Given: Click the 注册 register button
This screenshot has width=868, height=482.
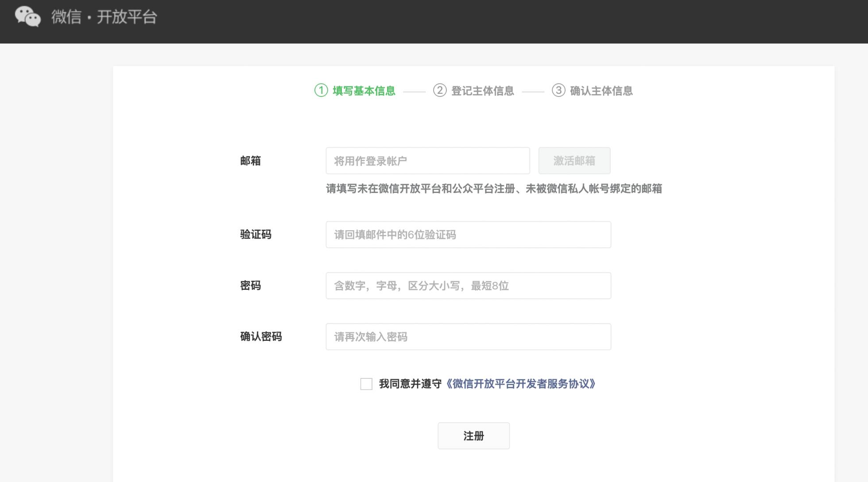Looking at the screenshot, I should click(x=474, y=436).
